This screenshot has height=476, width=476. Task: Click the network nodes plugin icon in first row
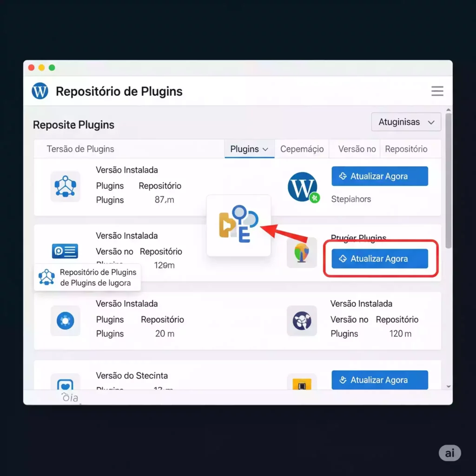pos(65,186)
